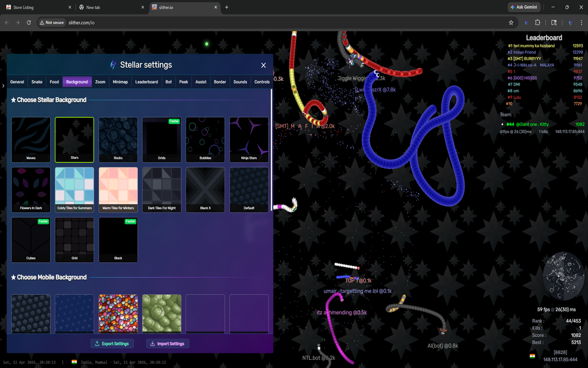Viewport: 588px width, 368px height.
Task: Switch to the Sounds tab
Action: pos(240,82)
